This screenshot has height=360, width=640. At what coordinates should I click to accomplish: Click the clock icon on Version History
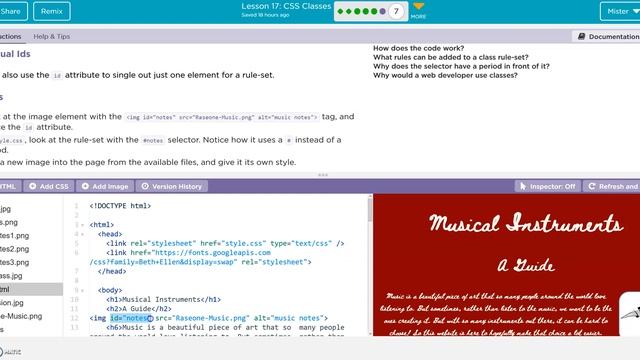(x=145, y=186)
